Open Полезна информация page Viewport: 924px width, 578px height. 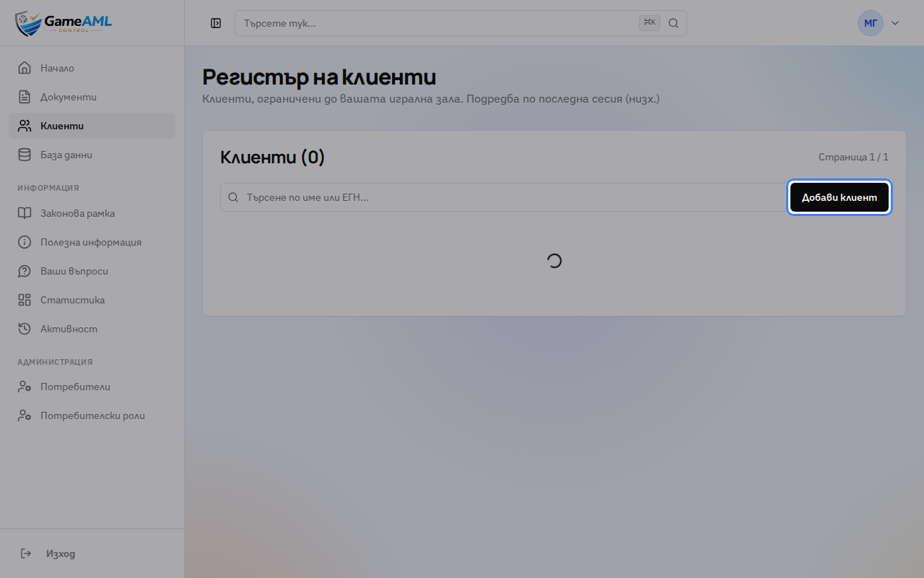[x=92, y=242]
